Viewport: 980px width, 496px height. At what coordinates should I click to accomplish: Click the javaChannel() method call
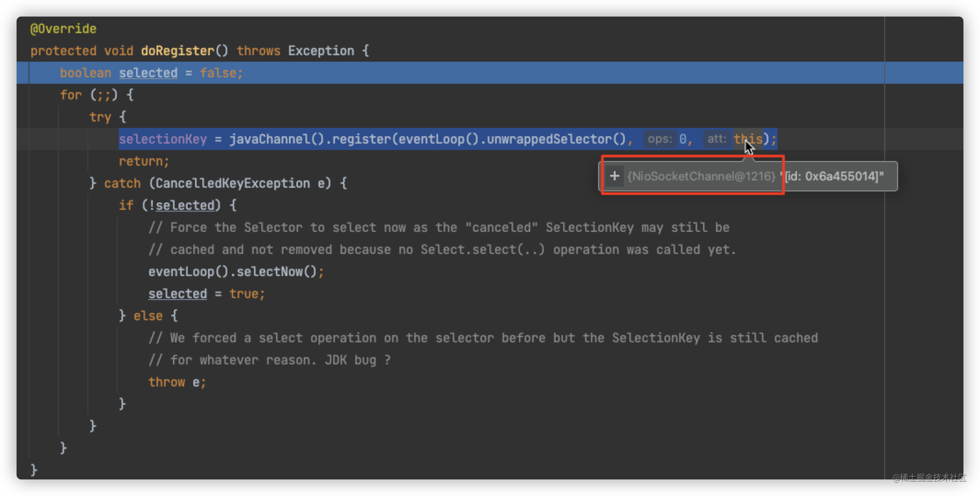pyautogui.click(x=277, y=139)
